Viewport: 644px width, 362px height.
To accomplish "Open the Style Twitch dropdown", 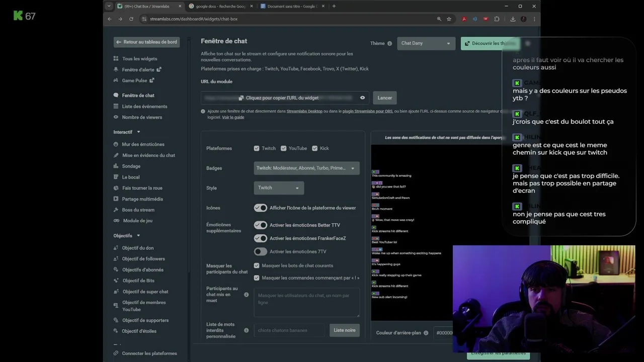I will click(x=279, y=188).
